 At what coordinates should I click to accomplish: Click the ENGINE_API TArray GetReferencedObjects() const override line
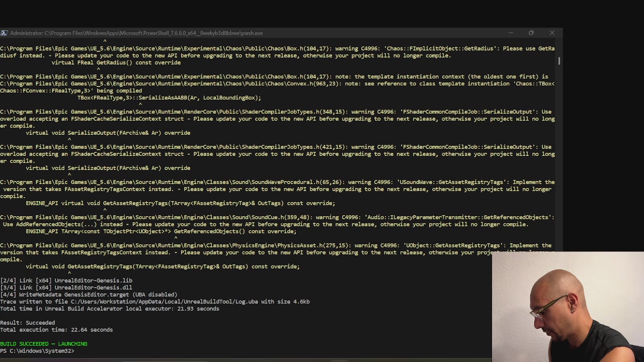[x=161, y=232]
